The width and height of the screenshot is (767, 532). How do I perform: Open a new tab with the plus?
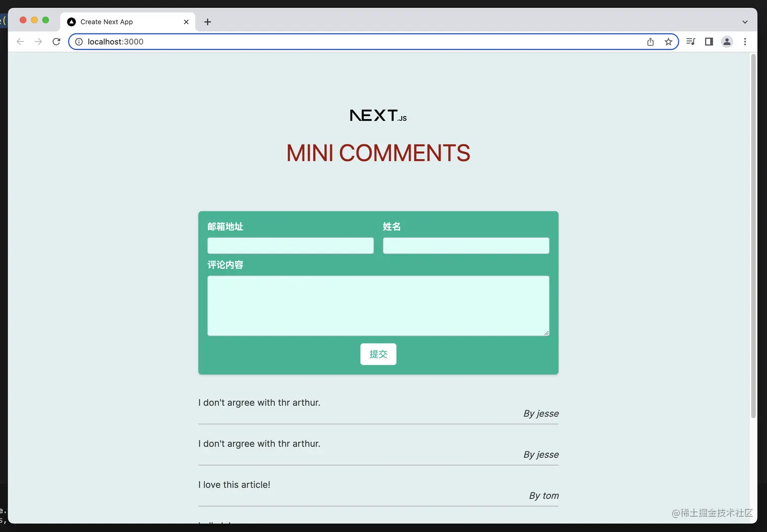tap(207, 22)
